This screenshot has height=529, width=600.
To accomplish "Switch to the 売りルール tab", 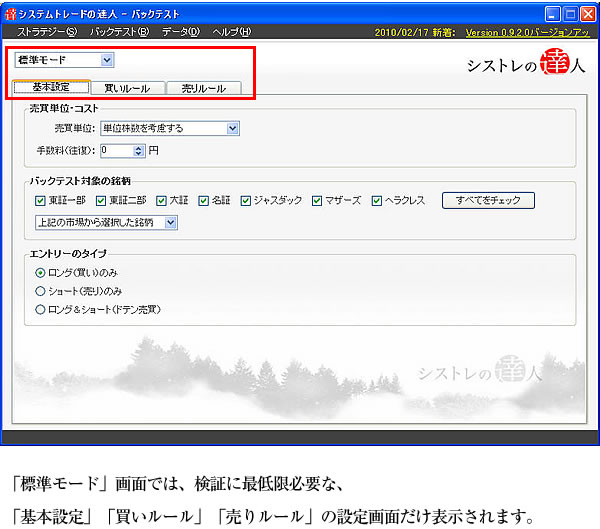I will coord(203,89).
